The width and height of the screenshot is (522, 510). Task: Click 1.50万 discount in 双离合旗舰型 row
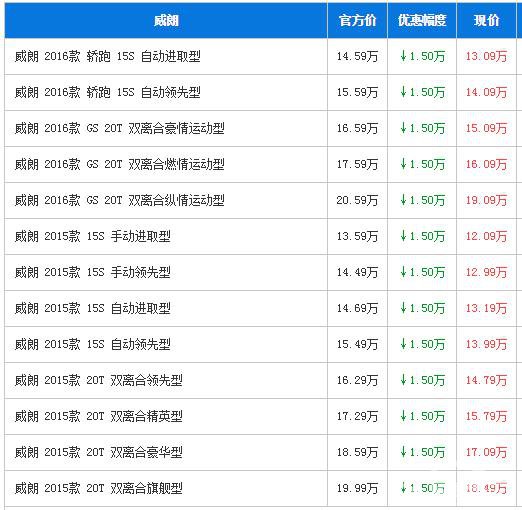(422, 488)
